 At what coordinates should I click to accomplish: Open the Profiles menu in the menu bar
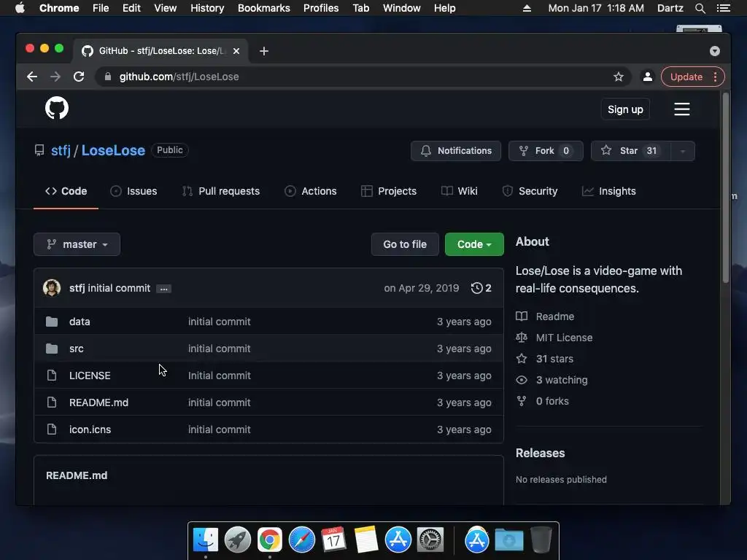(x=321, y=8)
